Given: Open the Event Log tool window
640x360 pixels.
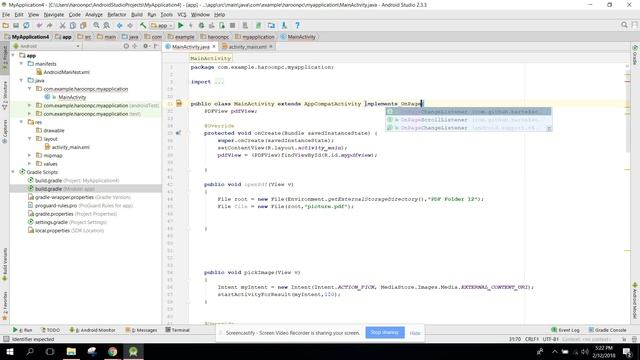Looking at the screenshot, I should (566, 330).
